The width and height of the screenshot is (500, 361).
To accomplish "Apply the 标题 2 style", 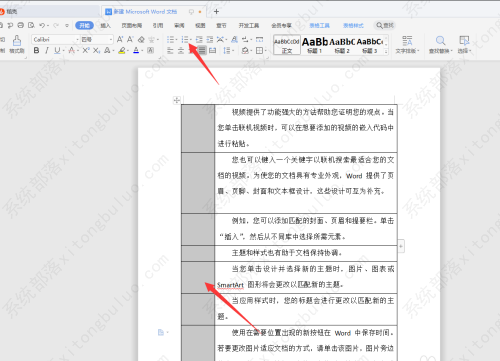I will click(x=342, y=45).
